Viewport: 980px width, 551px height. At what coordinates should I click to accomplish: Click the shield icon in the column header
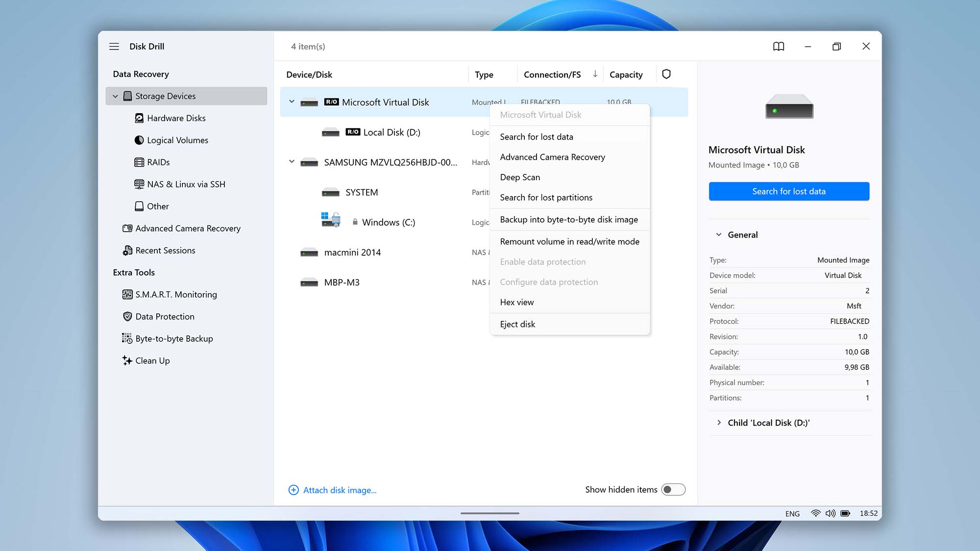click(666, 74)
